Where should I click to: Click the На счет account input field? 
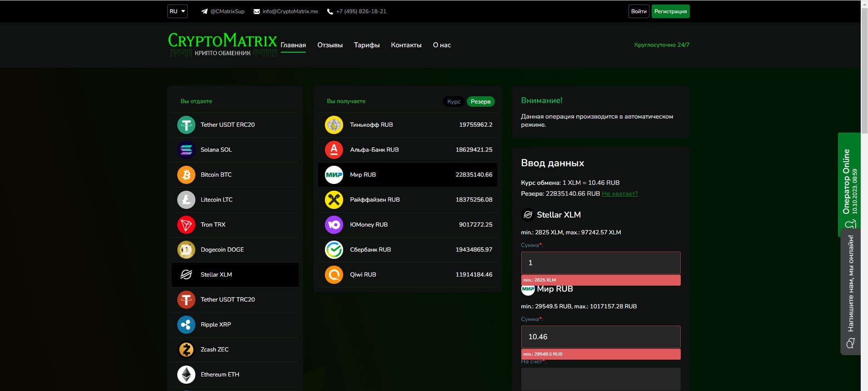(601, 379)
